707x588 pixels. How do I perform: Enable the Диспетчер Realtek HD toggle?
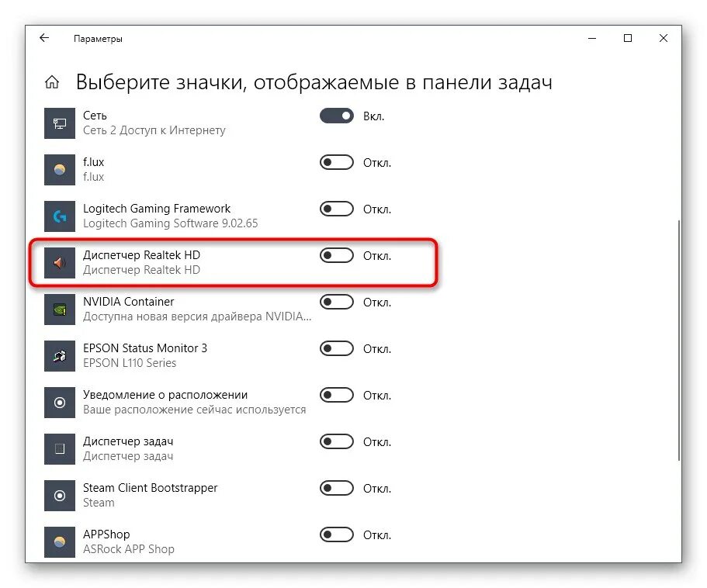click(336, 255)
